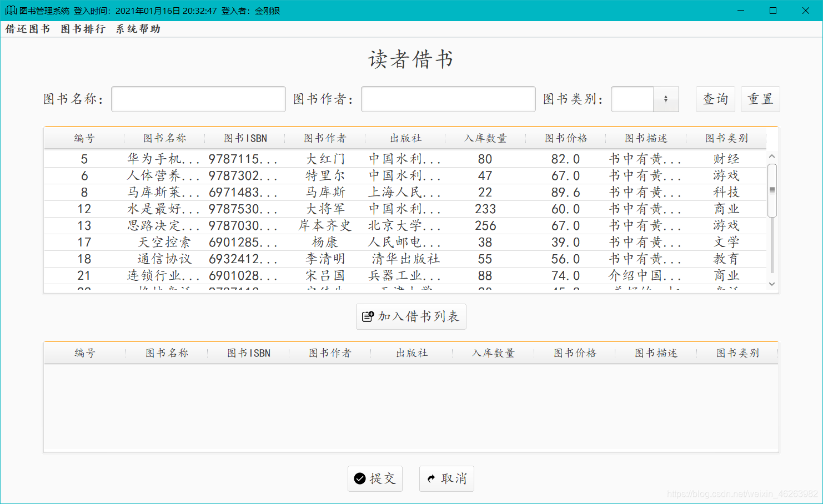Click 图书类别 header in lower borrow table

737,353
